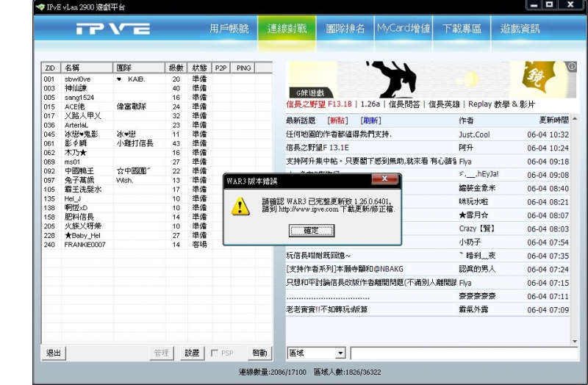Sort player list by ZID column
Screen dimensions: 588x385
click(51, 68)
